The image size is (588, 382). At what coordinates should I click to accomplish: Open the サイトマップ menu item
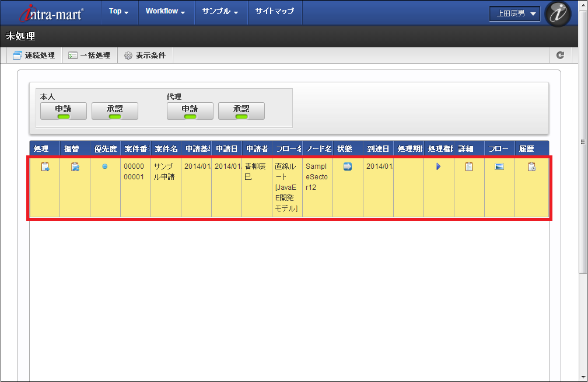[x=275, y=12]
